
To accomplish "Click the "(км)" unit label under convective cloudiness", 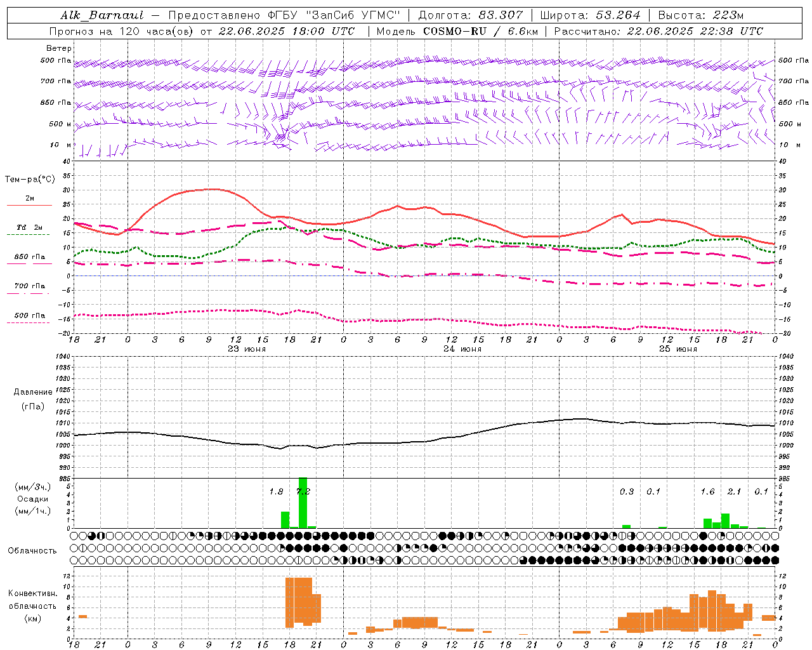I will point(33,618).
